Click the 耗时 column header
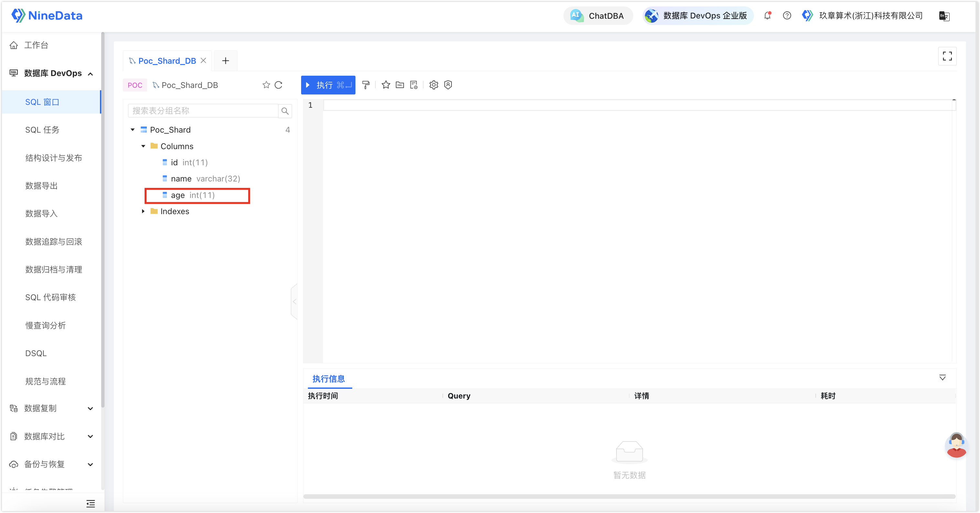 point(828,396)
